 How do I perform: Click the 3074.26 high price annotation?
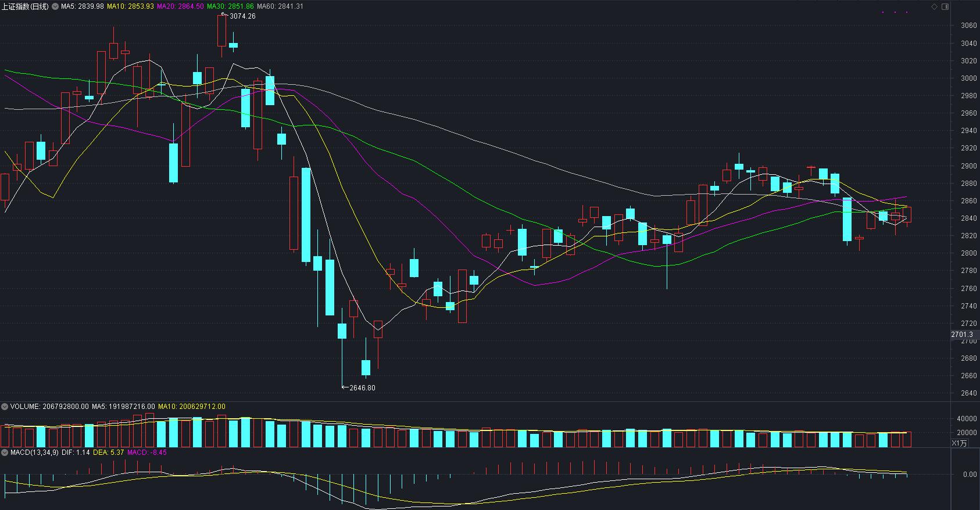tap(242, 16)
